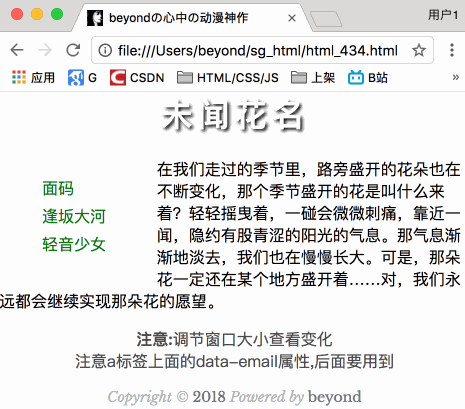The image size is (465, 409).
Task: Go back with the back arrow
Action: coord(17,50)
